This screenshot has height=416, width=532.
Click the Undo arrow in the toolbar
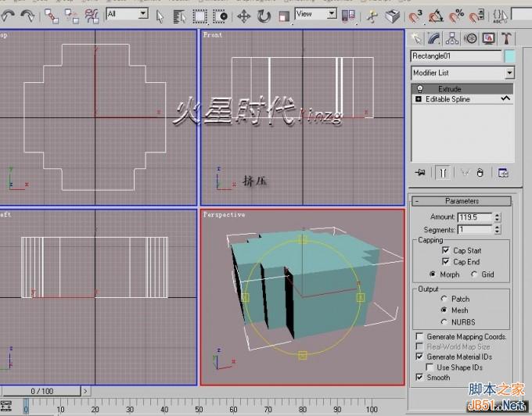(x=8, y=16)
